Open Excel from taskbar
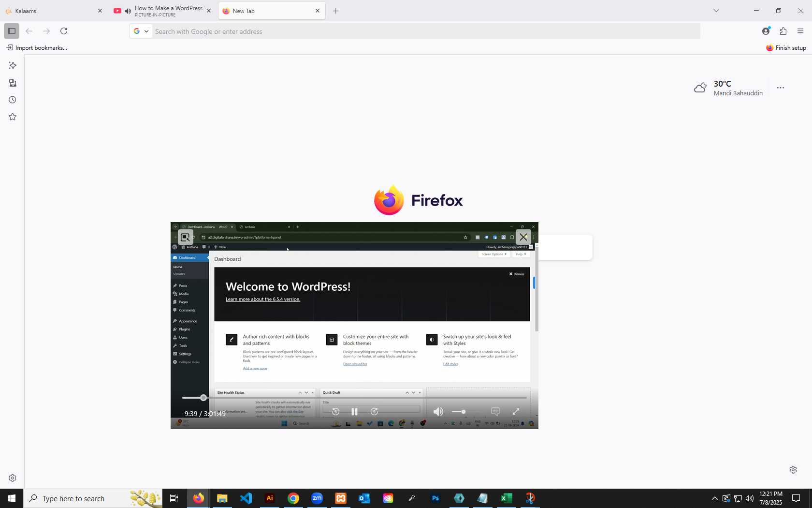The width and height of the screenshot is (812, 508). click(x=507, y=498)
